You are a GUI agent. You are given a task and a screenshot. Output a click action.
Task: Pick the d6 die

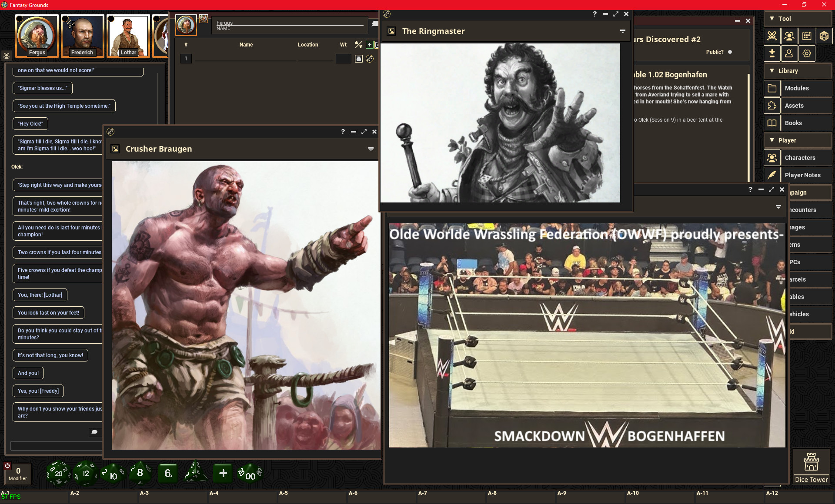[168, 473]
